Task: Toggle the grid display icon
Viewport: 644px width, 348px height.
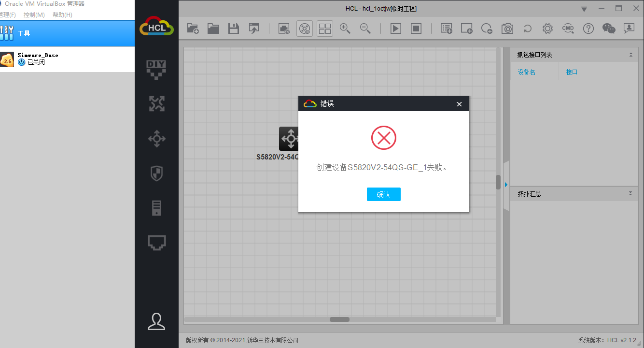Action: (x=325, y=29)
